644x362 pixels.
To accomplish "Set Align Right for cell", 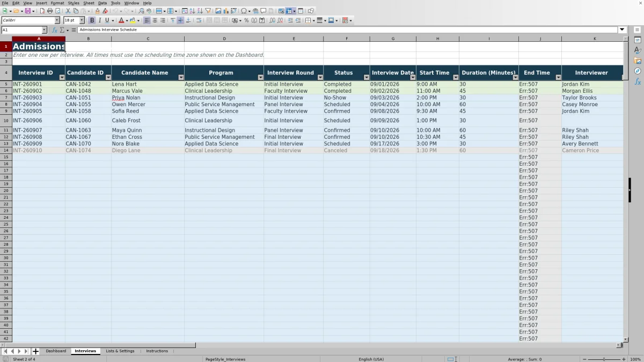I will (x=162, y=20).
